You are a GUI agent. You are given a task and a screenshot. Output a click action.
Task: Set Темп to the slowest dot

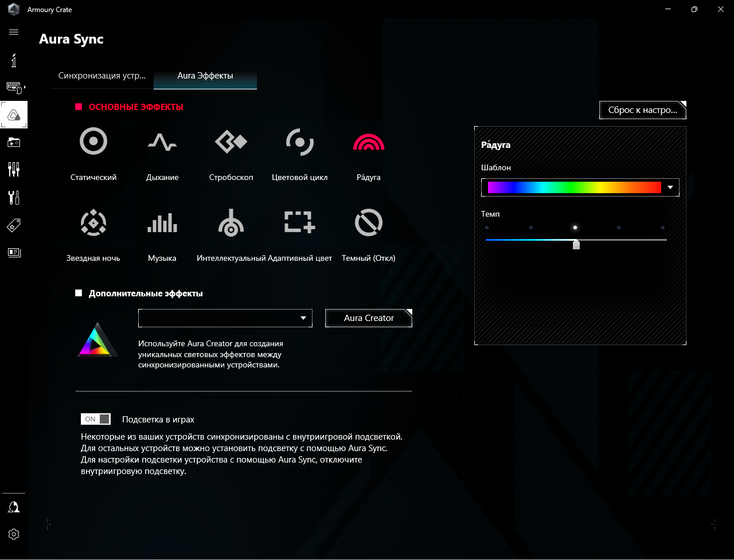point(487,228)
